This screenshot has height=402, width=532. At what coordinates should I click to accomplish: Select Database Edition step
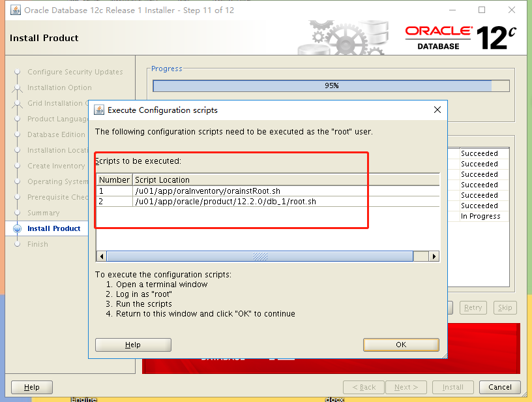pyautogui.click(x=56, y=134)
